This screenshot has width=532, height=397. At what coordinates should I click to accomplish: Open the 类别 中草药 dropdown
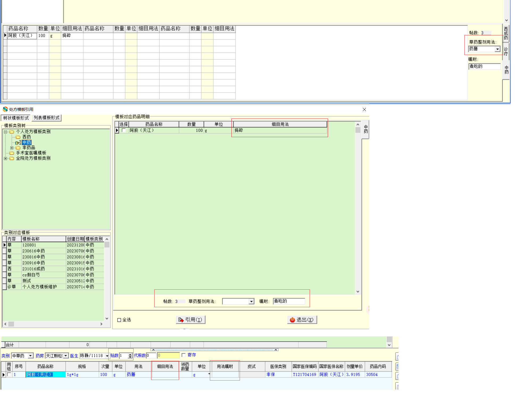pos(31,356)
